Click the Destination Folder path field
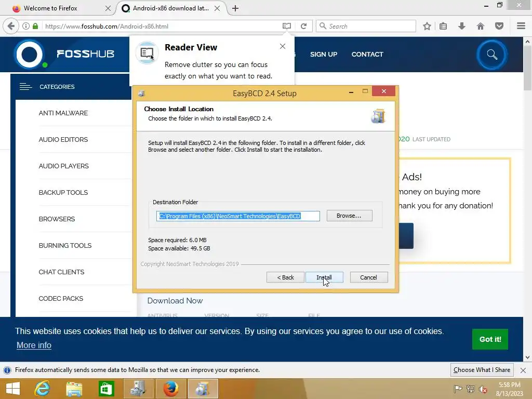The height and width of the screenshot is (399, 532). pyautogui.click(x=238, y=216)
